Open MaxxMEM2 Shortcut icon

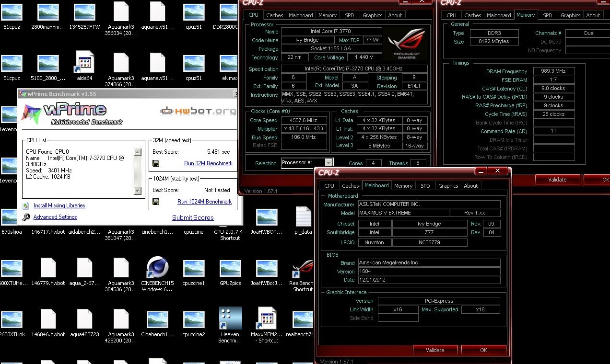click(267, 318)
